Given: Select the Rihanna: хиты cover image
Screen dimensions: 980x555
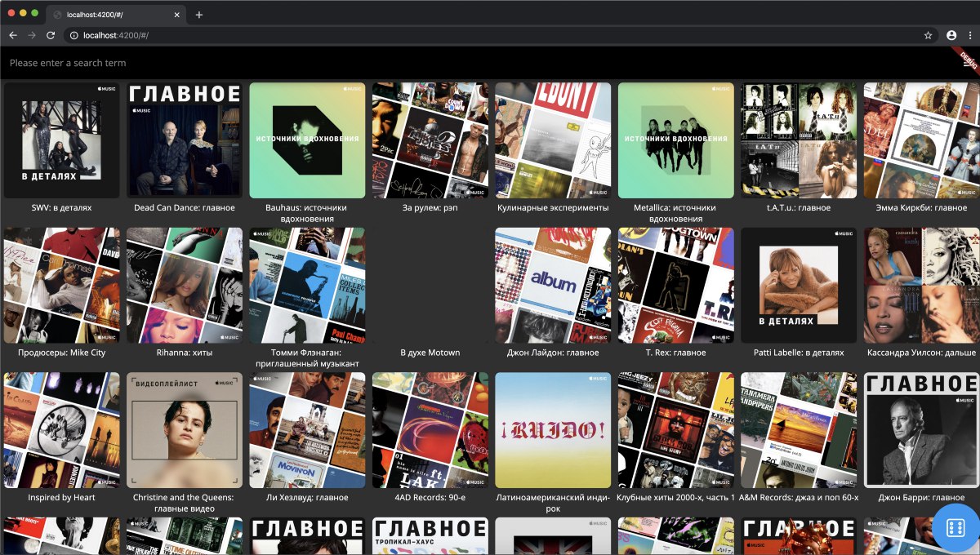Looking at the screenshot, I should pyautogui.click(x=185, y=285).
